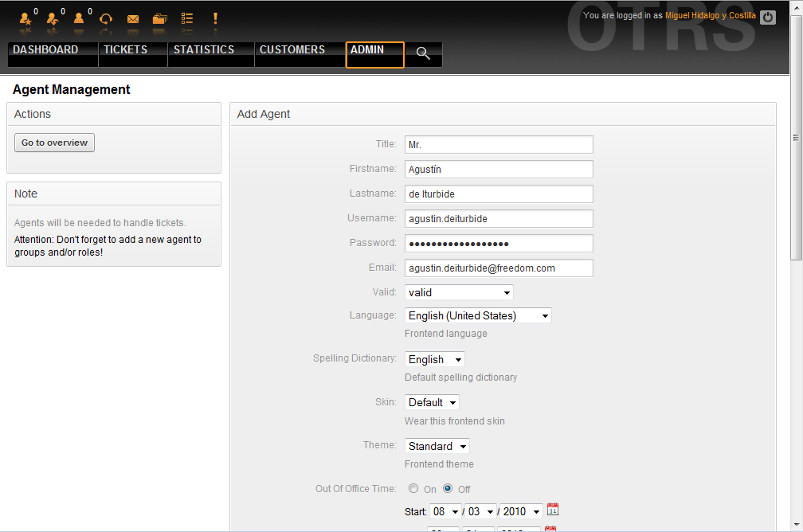Click the agent icon with star badge
This screenshot has height=532, width=803.
click(26, 18)
